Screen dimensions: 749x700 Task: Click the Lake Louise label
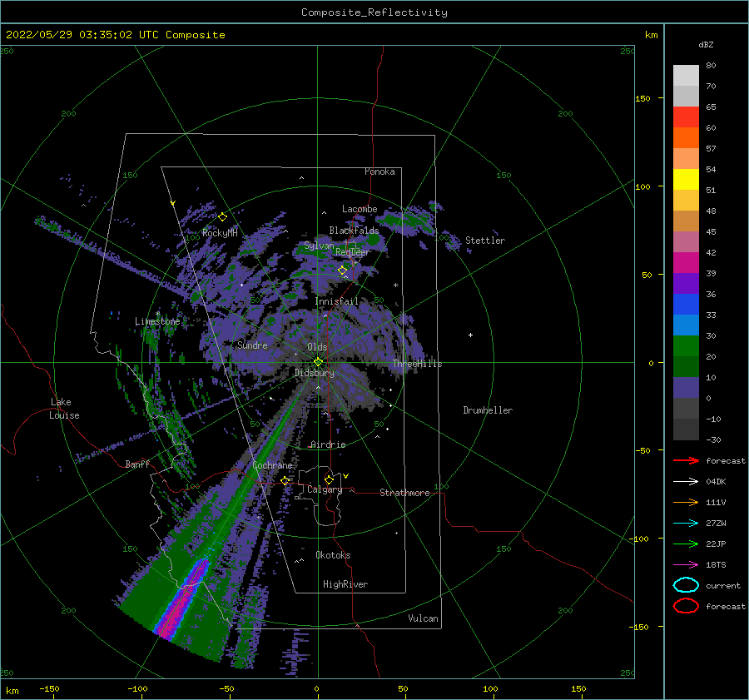[x=64, y=409]
